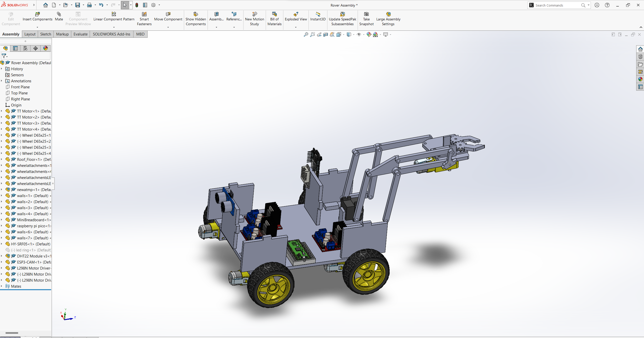Select DHT22 Module v3<1> in tree
Image resolution: width=644 pixels, height=338 pixels.
(x=34, y=256)
